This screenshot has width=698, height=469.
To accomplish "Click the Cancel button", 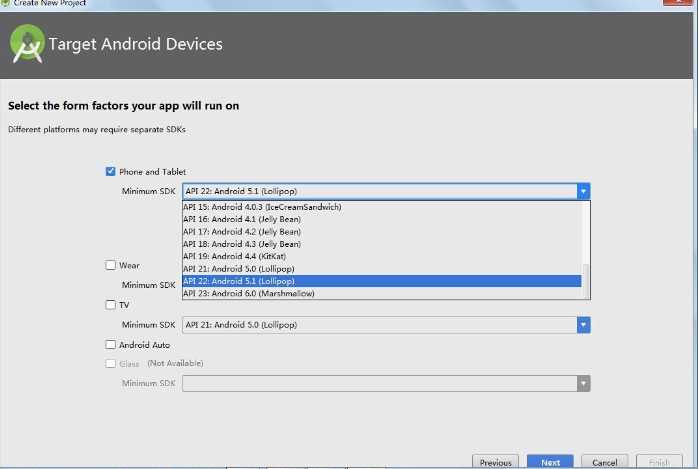I will [605, 462].
